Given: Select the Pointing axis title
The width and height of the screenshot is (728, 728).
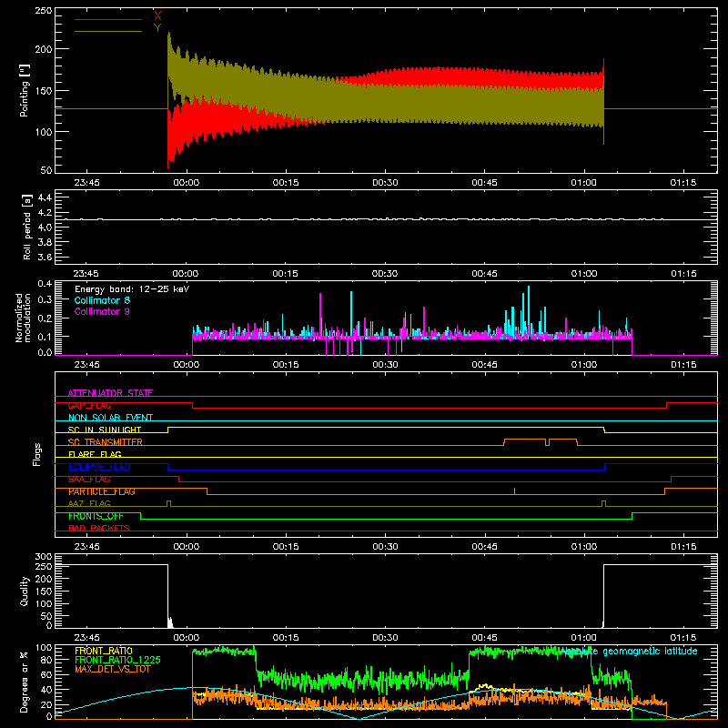Looking at the screenshot, I should point(25,90).
